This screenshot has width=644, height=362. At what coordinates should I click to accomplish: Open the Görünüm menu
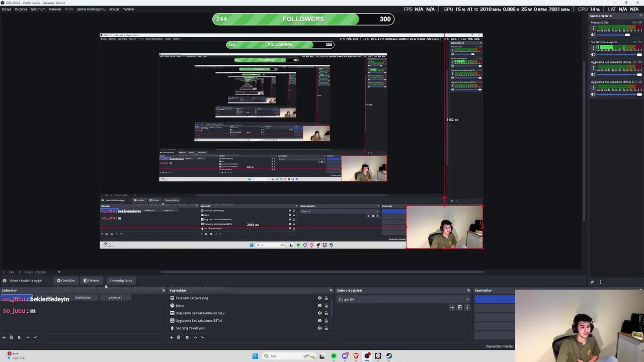pos(38,9)
